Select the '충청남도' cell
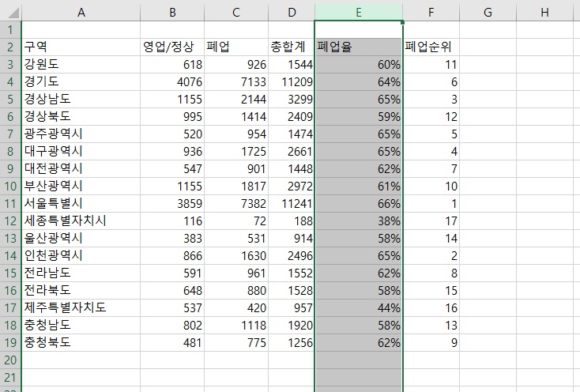 81,326
